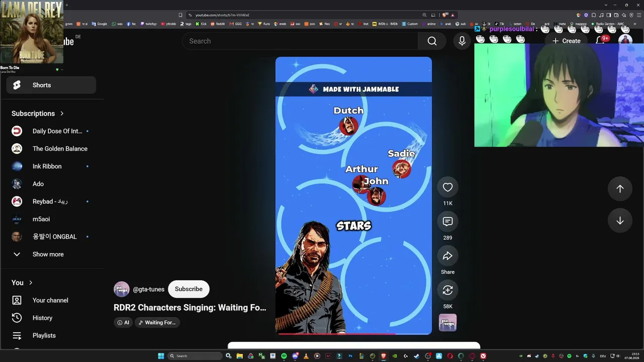Open Daily Dose Of Internet channel
The height and width of the screenshot is (362, 644).
(51, 131)
